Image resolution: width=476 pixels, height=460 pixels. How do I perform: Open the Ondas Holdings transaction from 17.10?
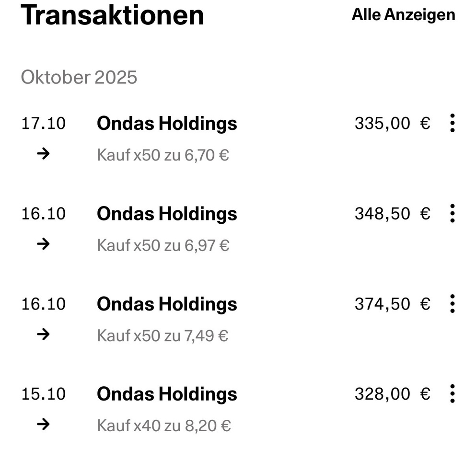tap(167, 124)
